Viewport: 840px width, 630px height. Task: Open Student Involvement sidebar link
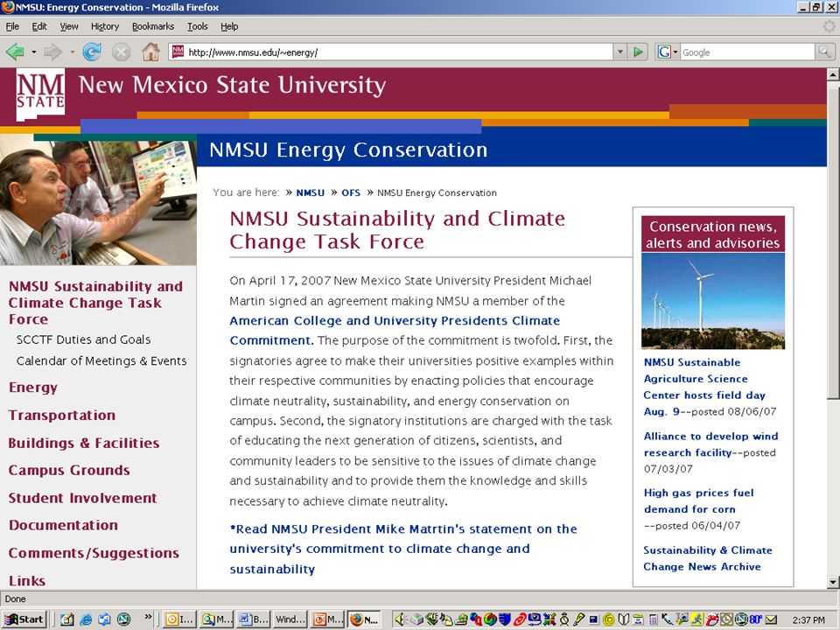point(82,498)
